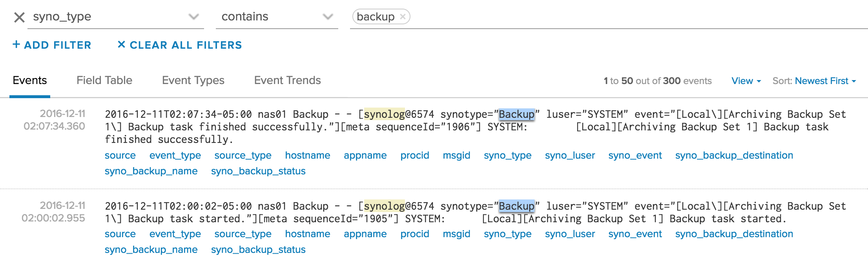Select syno_backup_name field in second event
This screenshot has height=267, width=868.
point(151,250)
